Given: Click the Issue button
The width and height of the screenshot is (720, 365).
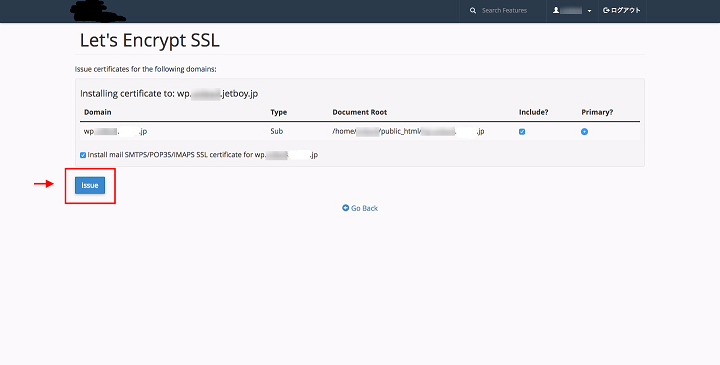Looking at the screenshot, I should (90, 185).
